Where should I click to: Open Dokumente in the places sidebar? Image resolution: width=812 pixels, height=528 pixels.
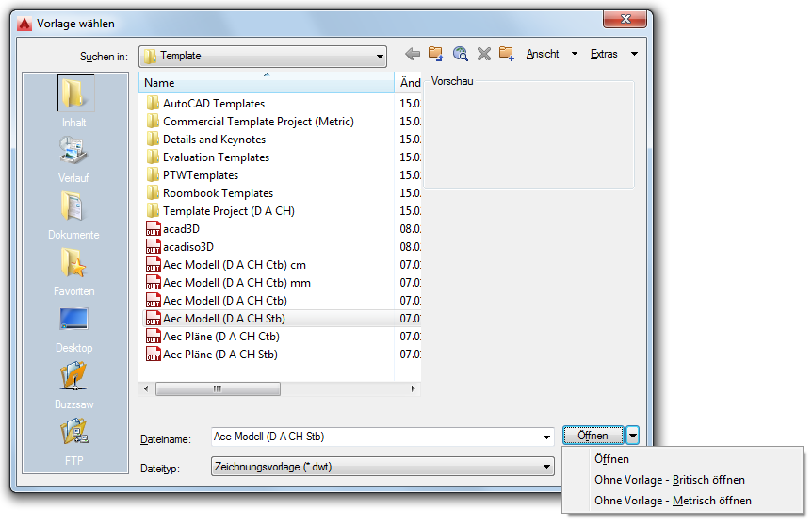click(x=73, y=216)
